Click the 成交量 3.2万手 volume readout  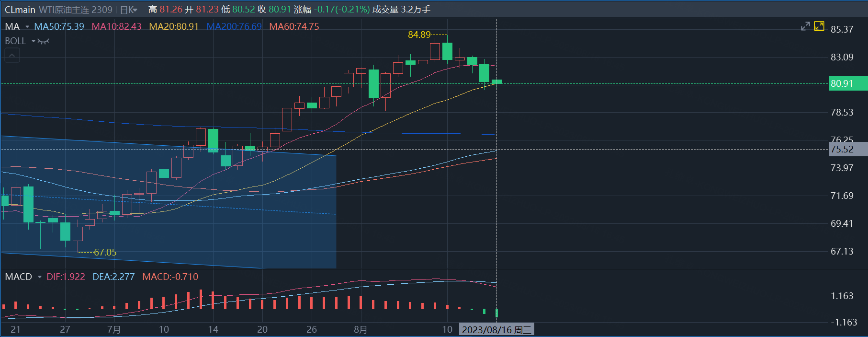[x=401, y=10]
